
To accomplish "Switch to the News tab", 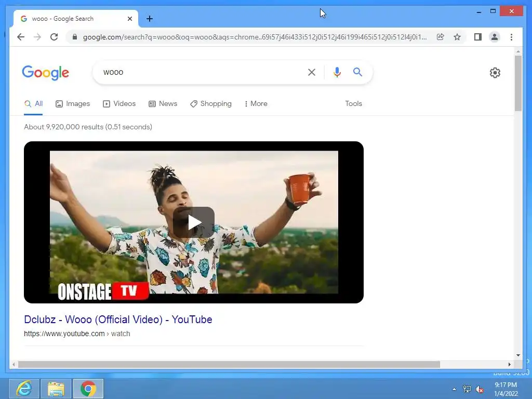I will pyautogui.click(x=163, y=104).
